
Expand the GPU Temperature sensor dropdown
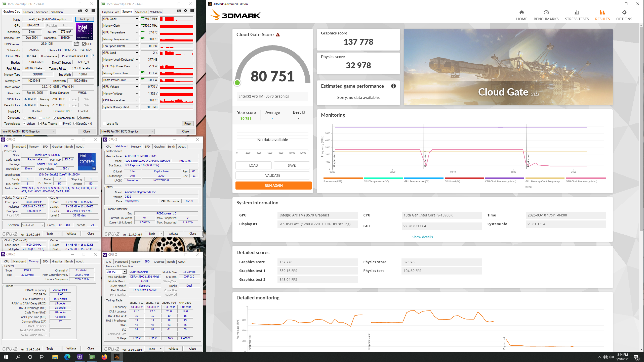click(x=137, y=32)
